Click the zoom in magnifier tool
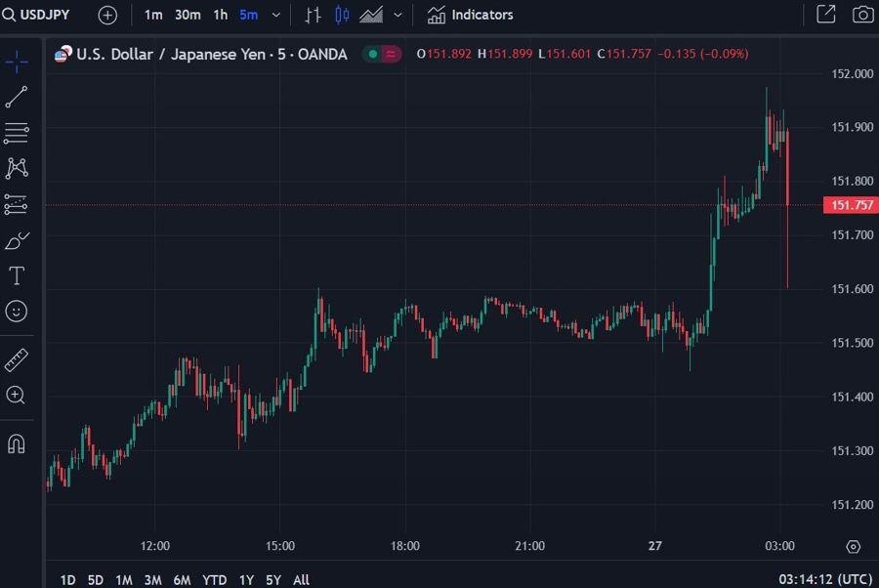Viewport: 879px width, 588px height. click(x=16, y=396)
